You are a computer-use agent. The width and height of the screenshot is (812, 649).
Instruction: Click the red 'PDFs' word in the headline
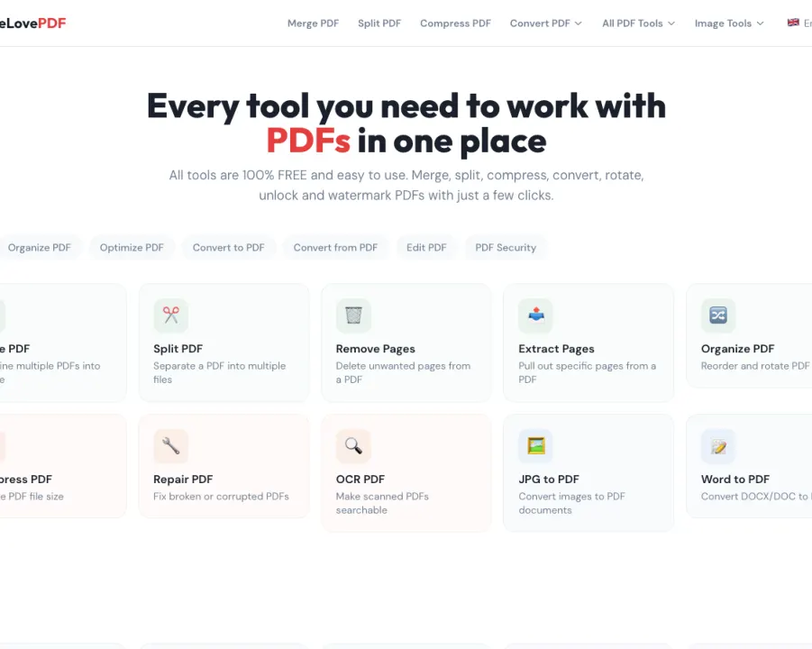[308, 141]
